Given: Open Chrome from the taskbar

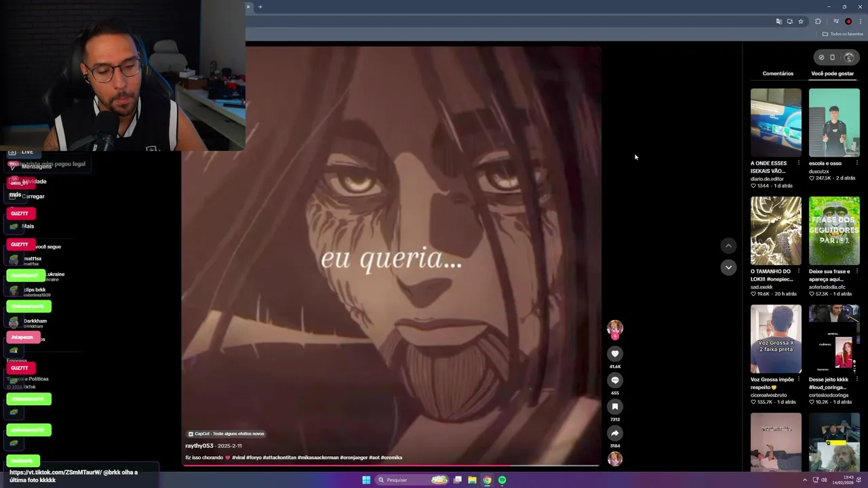Looking at the screenshot, I should pos(487,480).
